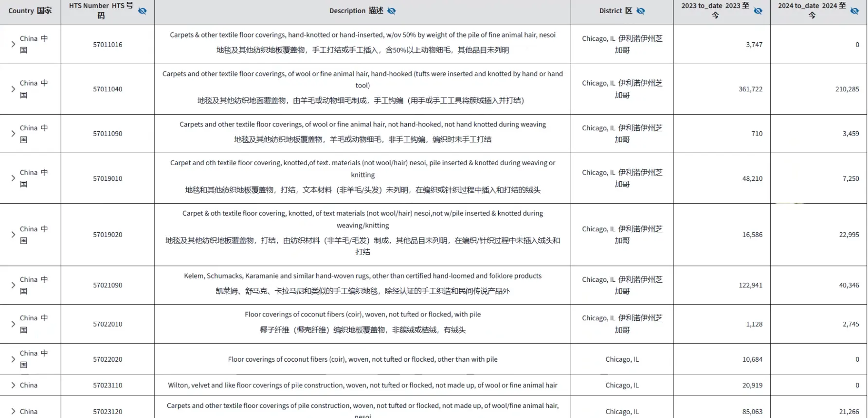This screenshot has width=868, height=418.
Task: Click the 210,285 value in 2024 column
Action: [x=847, y=89]
